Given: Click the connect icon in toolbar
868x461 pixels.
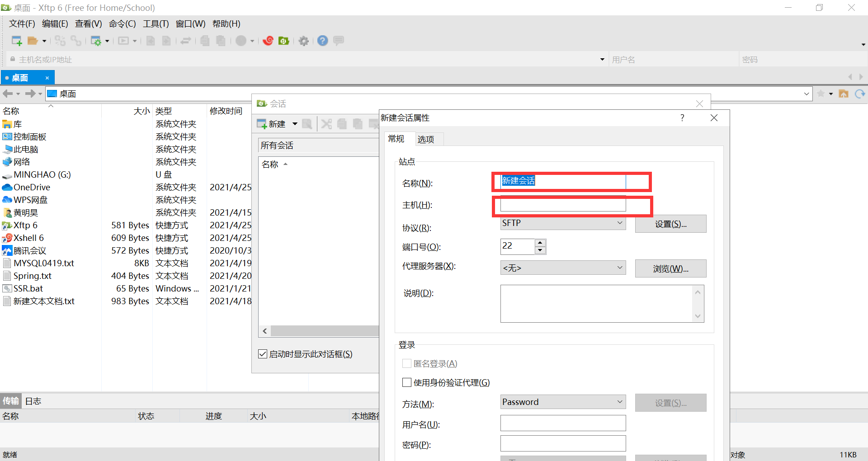Looking at the screenshot, I should pos(60,41).
